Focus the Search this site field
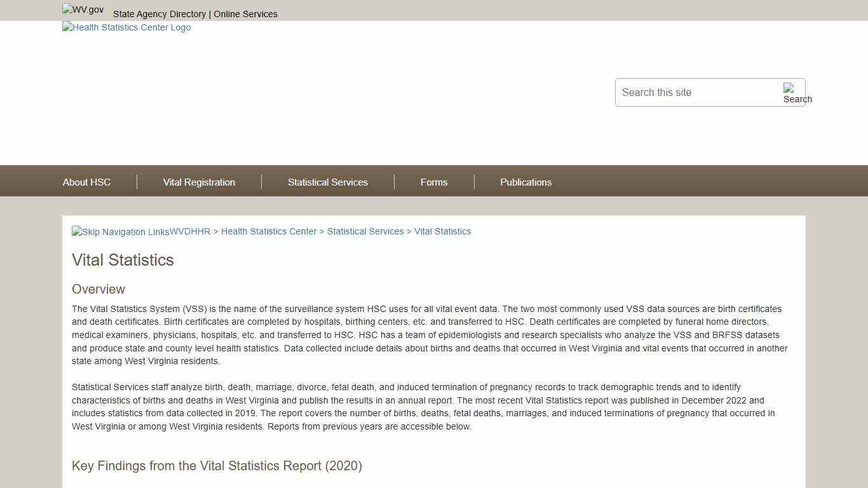868x488 pixels. tap(699, 93)
